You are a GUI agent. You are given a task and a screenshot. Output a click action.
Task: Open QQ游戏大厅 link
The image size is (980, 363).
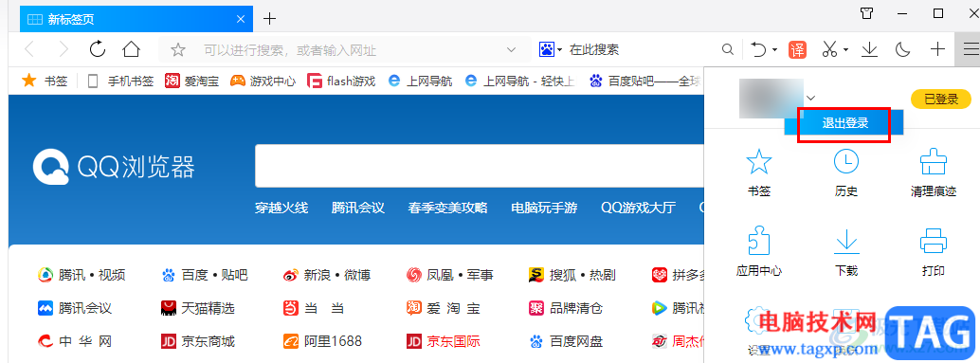pyautogui.click(x=638, y=208)
